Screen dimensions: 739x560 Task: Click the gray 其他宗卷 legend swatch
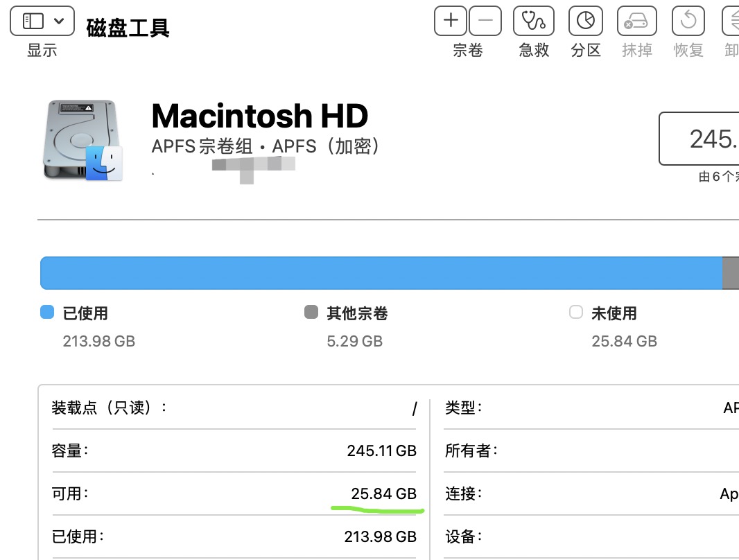click(x=311, y=313)
